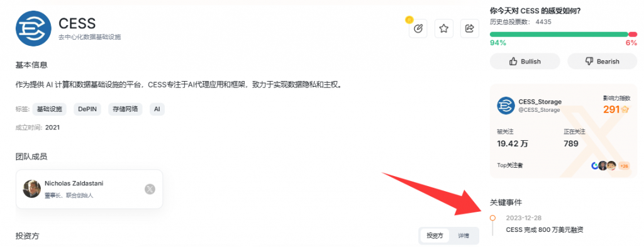
Task: Click the 历史总投票数 4435 text
Action: (x=520, y=22)
